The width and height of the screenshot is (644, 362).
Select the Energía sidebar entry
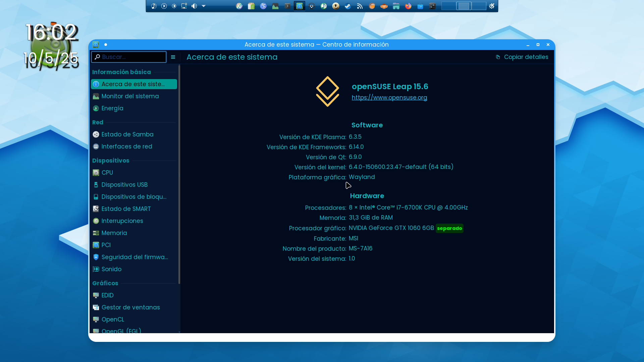(x=134, y=108)
